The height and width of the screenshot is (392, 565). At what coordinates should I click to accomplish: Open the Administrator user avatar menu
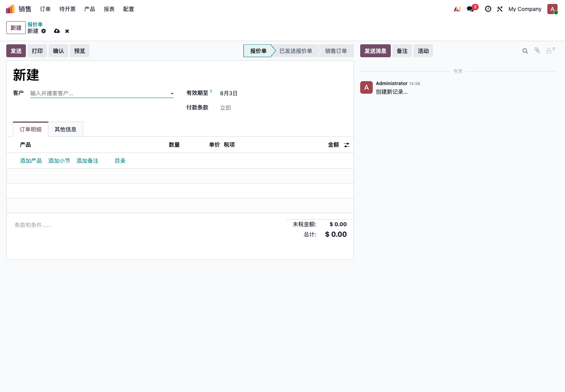coord(552,9)
